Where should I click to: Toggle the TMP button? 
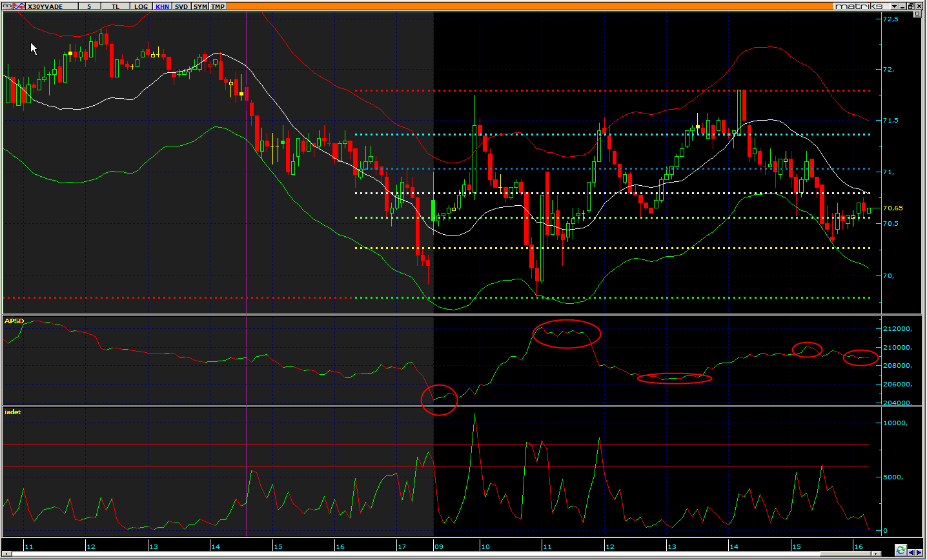[x=218, y=6]
